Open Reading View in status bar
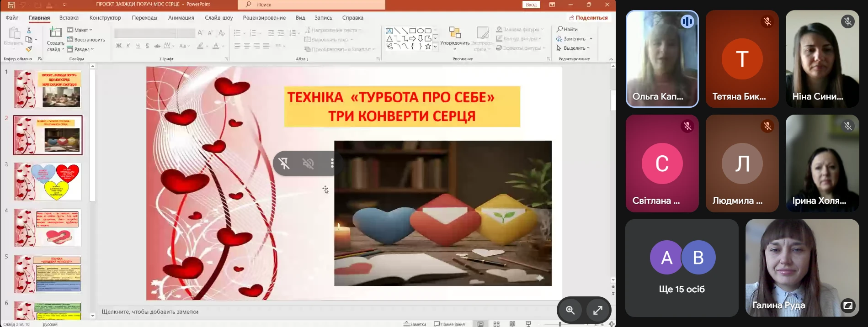Viewport: 868px width, 327px height. click(x=512, y=324)
